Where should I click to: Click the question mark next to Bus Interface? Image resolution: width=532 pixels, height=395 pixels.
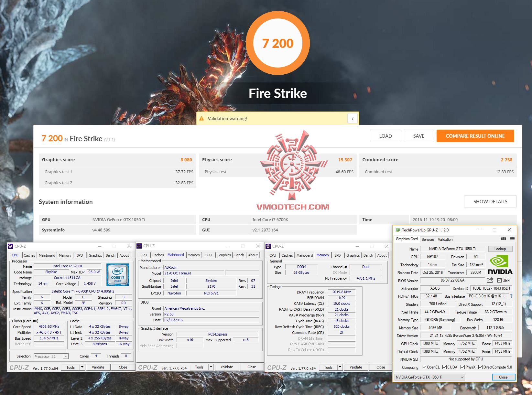(511, 296)
